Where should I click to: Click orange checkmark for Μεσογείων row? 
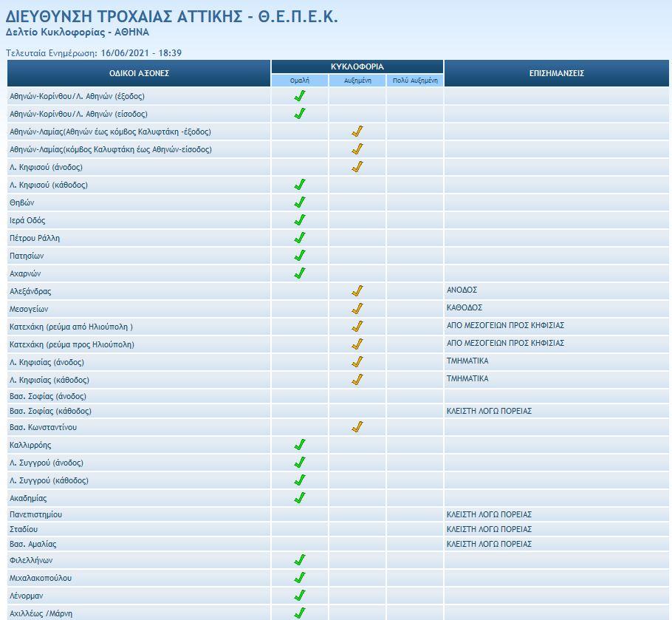357,309
